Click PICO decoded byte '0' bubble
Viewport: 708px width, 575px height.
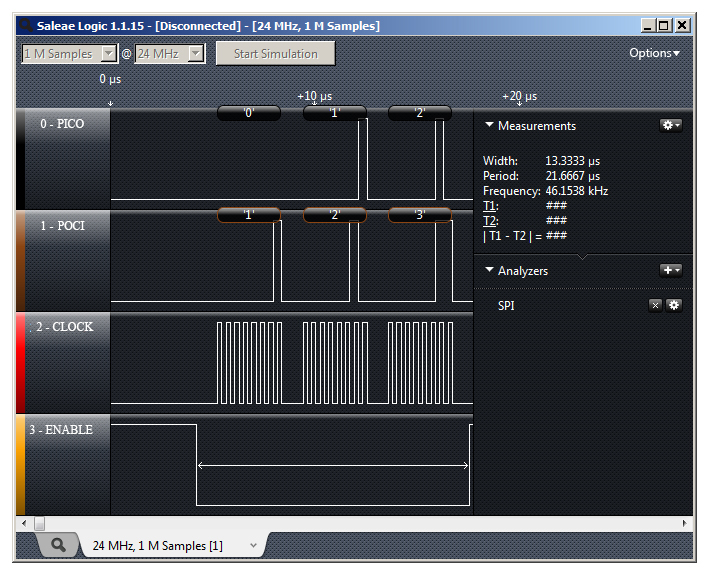[249, 113]
